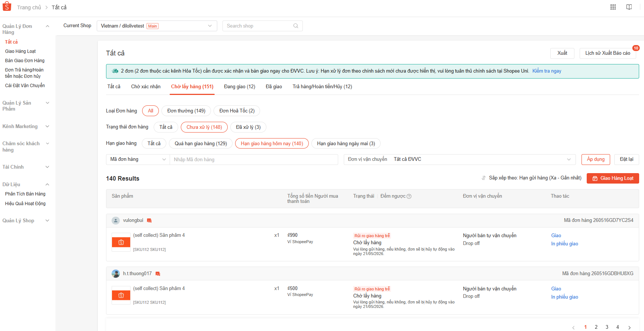Open chat with buyer h.t.thuong017
The image size is (644, 331).
click(x=158, y=274)
